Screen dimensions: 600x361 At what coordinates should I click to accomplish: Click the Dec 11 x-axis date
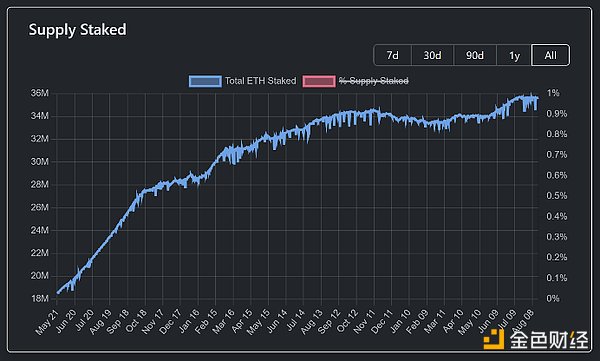[x=382, y=322]
